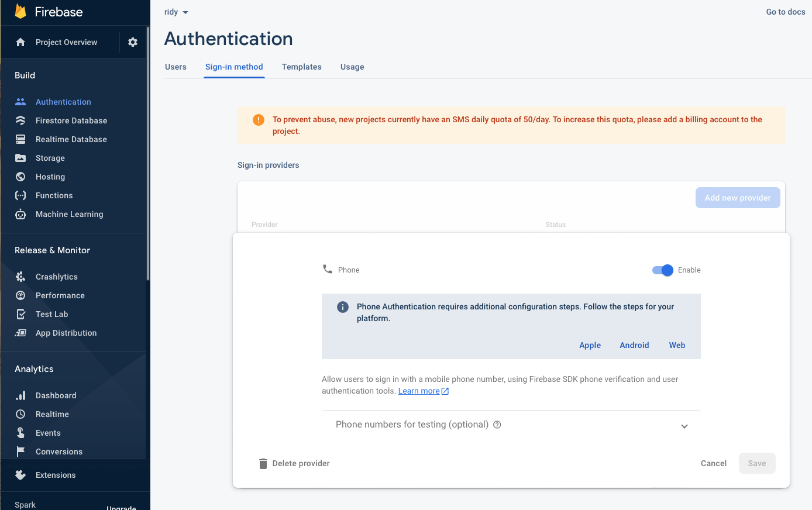Switch to the Users tab
This screenshot has width=812, height=510.
(176, 67)
